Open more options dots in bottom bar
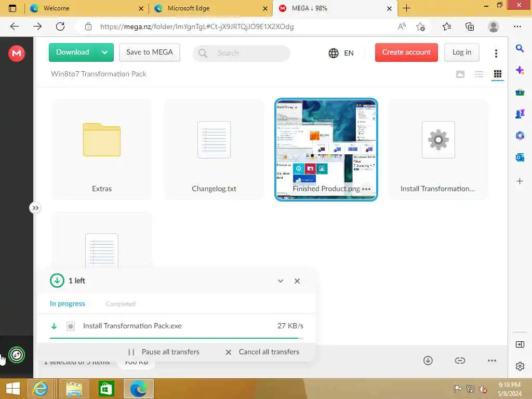532x399 pixels. point(491,361)
